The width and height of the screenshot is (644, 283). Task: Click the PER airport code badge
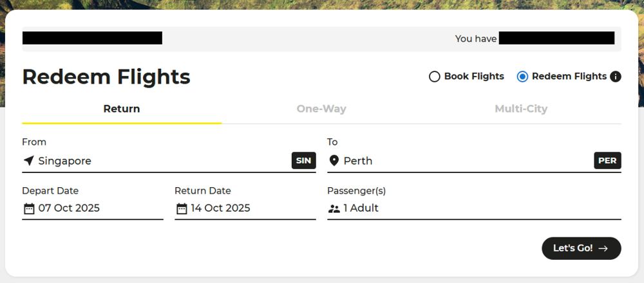(x=607, y=161)
